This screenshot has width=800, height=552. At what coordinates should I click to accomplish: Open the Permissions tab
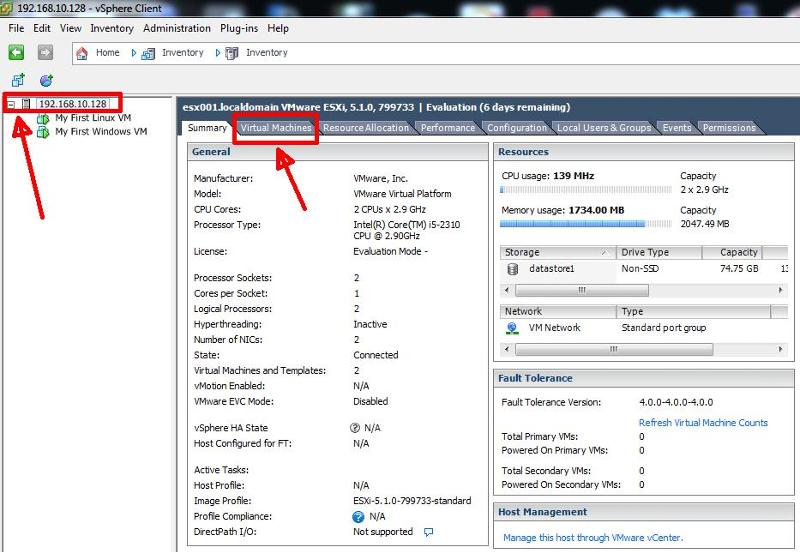point(729,128)
